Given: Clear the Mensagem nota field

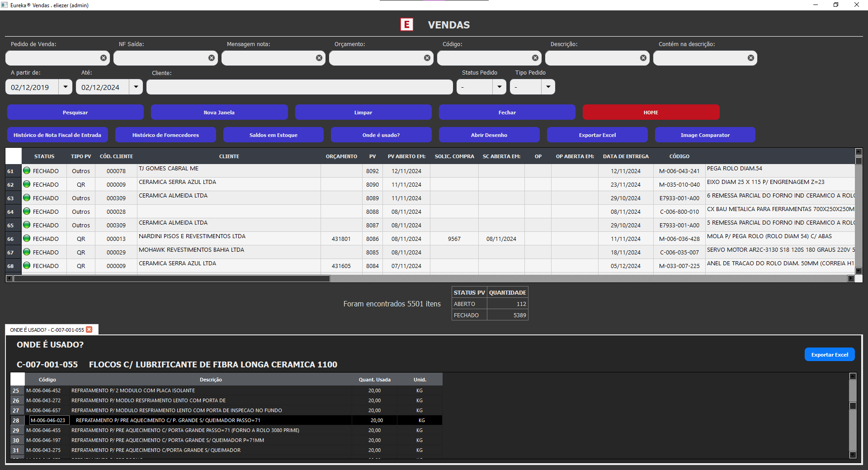Looking at the screenshot, I should pyautogui.click(x=319, y=58).
